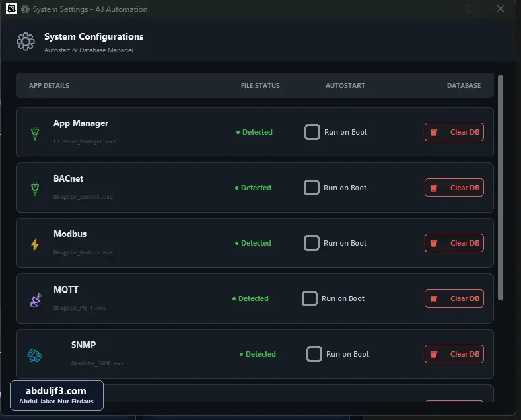Clear the App Manager database
This screenshot has height=420, width=521.
click(x=454, y=132)
